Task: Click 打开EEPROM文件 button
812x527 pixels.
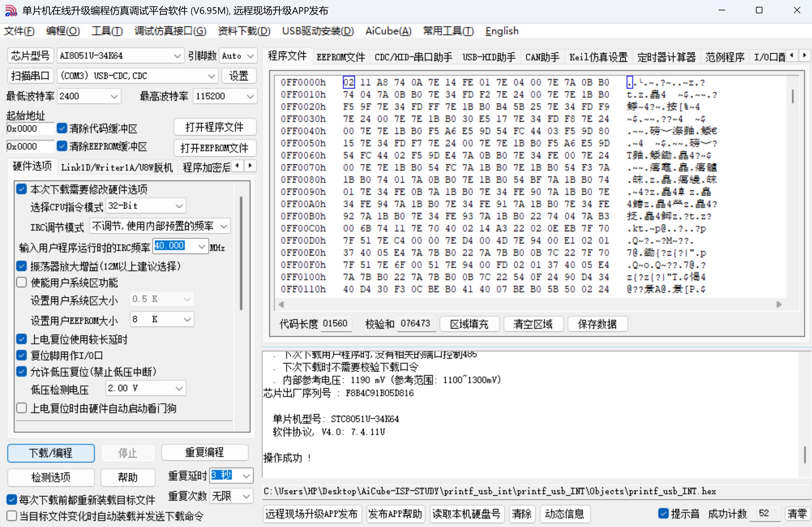Action: point(215,148)
